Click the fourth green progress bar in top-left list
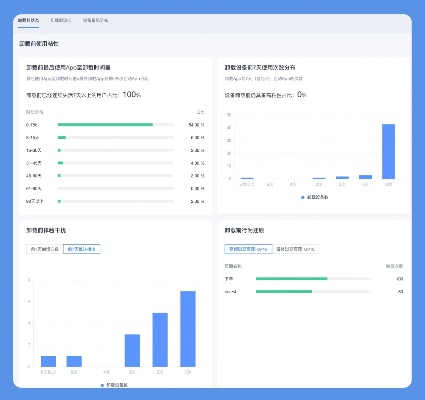425x400 pixels. (x=61, y=163)
